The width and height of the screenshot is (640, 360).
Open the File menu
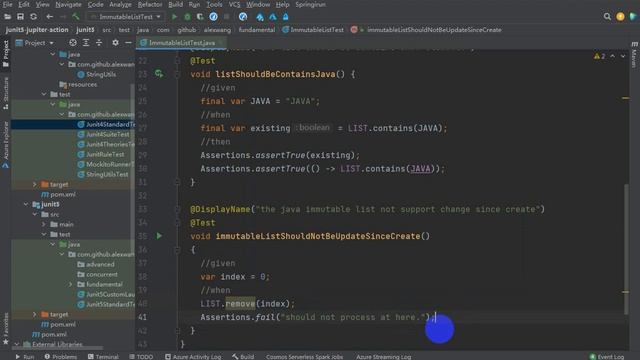pyautogui.click(x=7, y=4)
